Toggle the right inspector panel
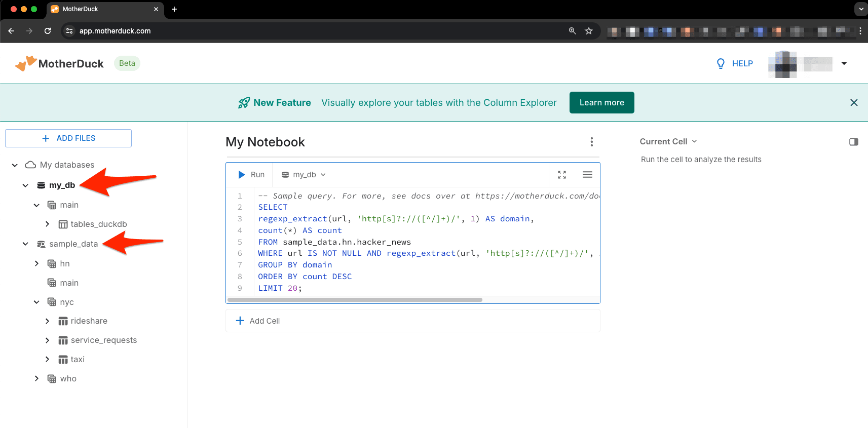Viewport: 868px width, 428px height. [x=854, y=142]
